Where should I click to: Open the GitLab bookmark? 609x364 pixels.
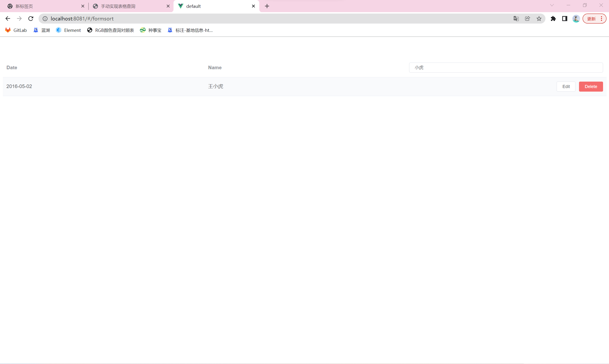(x=16, y=30)
